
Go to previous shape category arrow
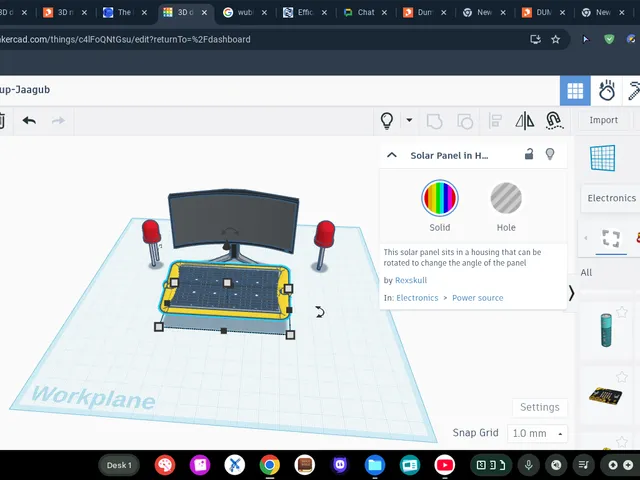586,238
